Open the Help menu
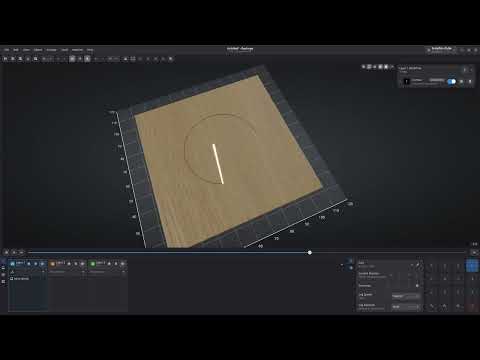The height and width of the screenshot is (360, 480). pos(90,50)
